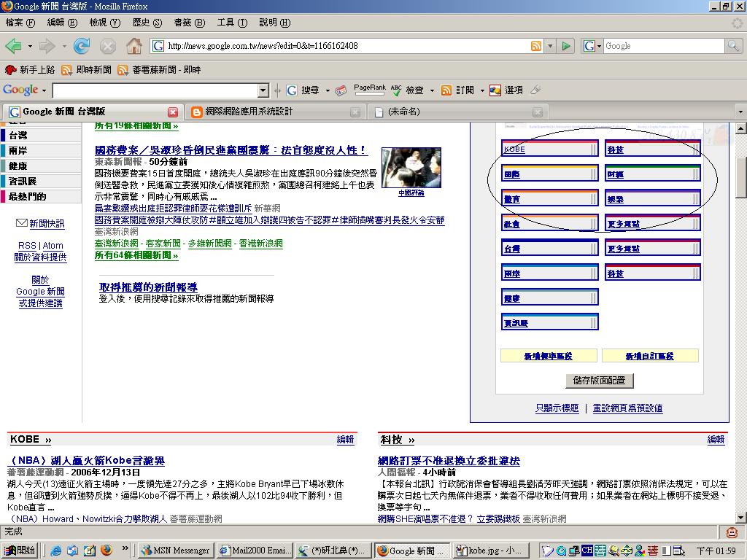Click the Stop loading button
Image resolution: width=747 pixels, height=560 pixels.
pos(108,46)
